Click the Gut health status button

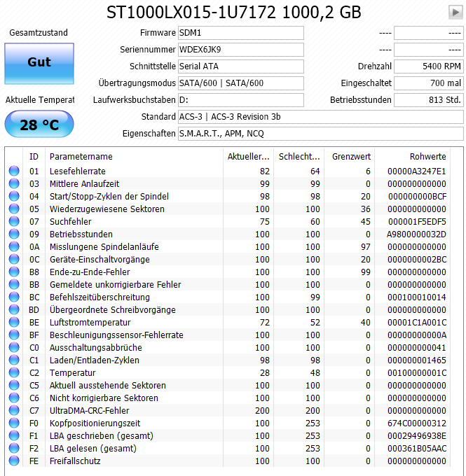click(39, 64)
